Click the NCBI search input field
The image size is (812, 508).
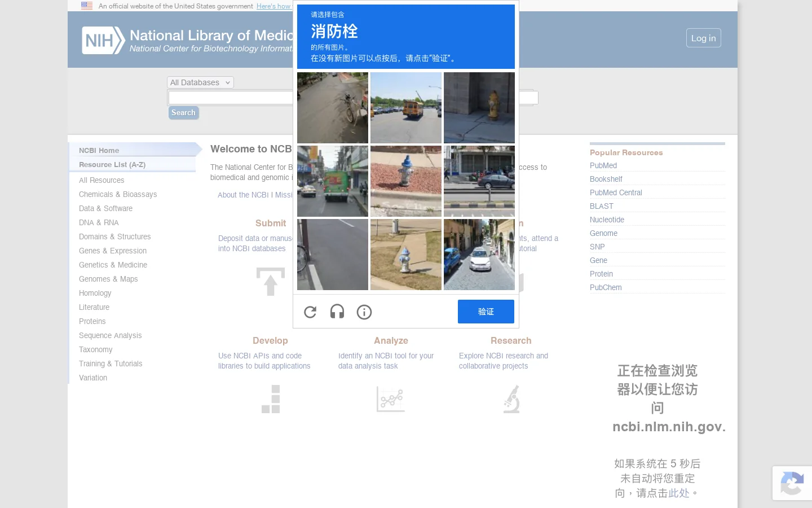231,98
